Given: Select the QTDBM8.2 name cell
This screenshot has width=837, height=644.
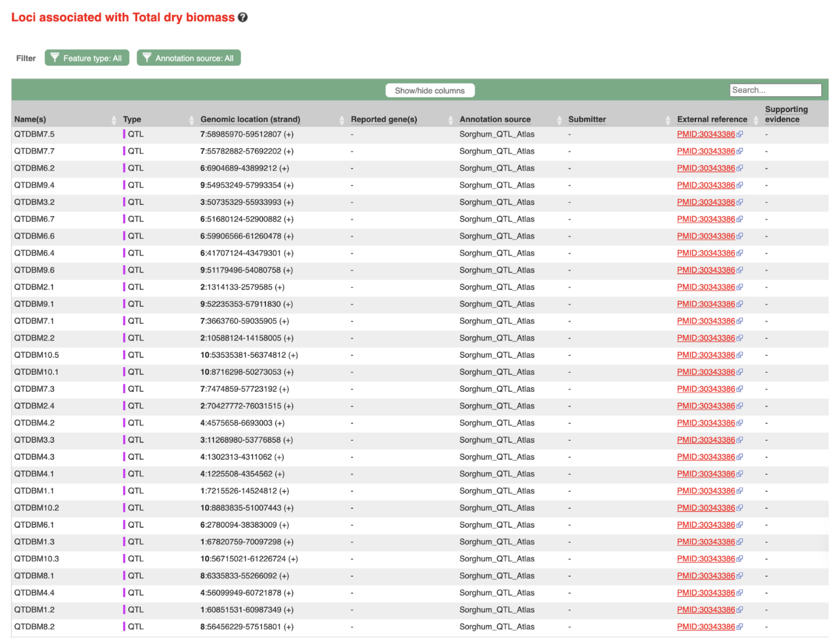Looking at the screenshot, I should [34, 627].
